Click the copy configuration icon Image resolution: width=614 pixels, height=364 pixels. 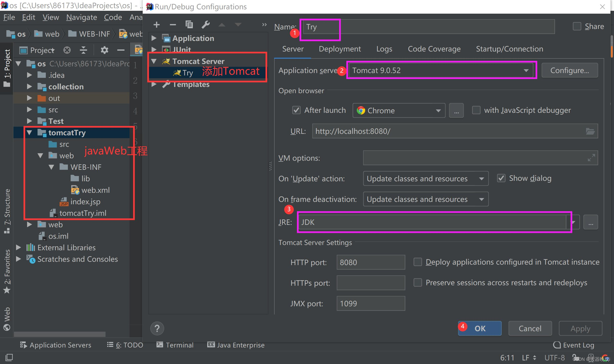pos(189,24)
